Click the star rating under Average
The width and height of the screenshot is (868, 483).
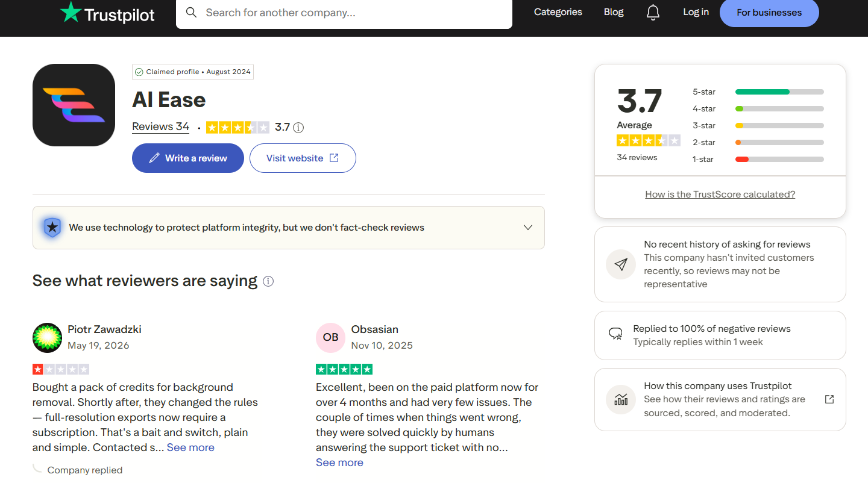[649, 140]
